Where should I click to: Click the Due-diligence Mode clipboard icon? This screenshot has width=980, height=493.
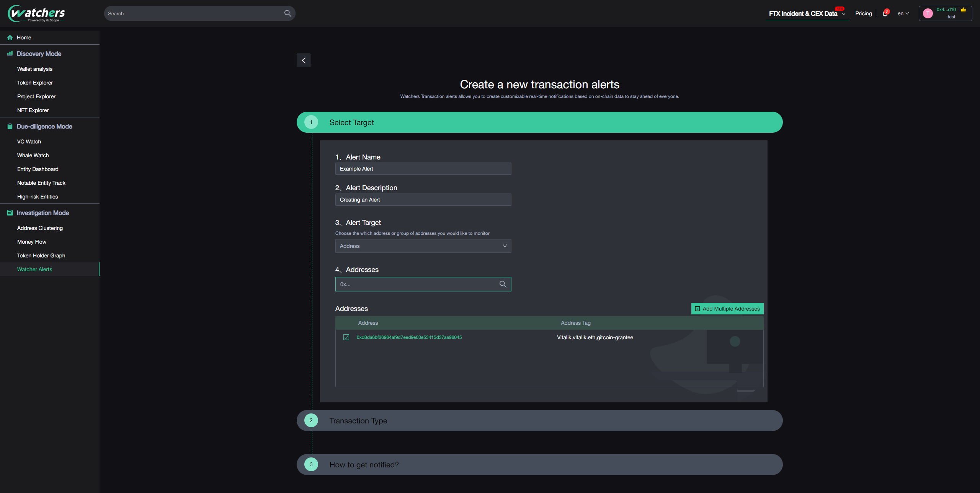10,126
